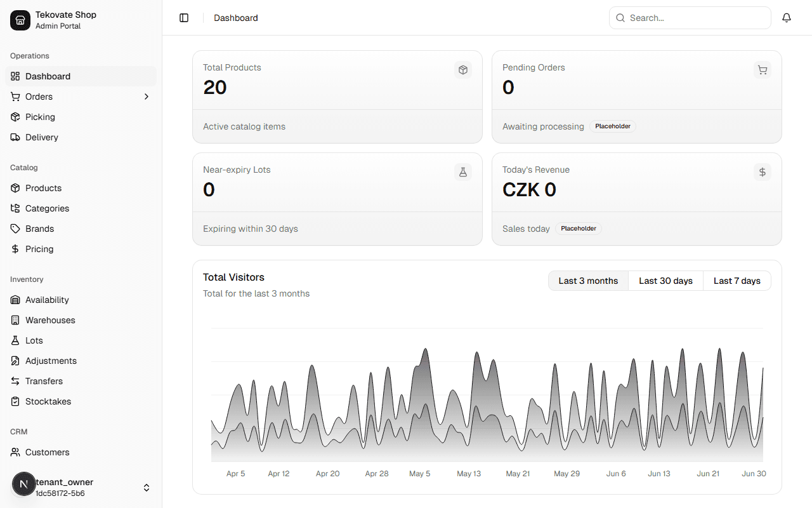Viewport: 812px width, 508px height.
Task: Click the 'Admin Portal' subtitle text
Action: point(58,26)
